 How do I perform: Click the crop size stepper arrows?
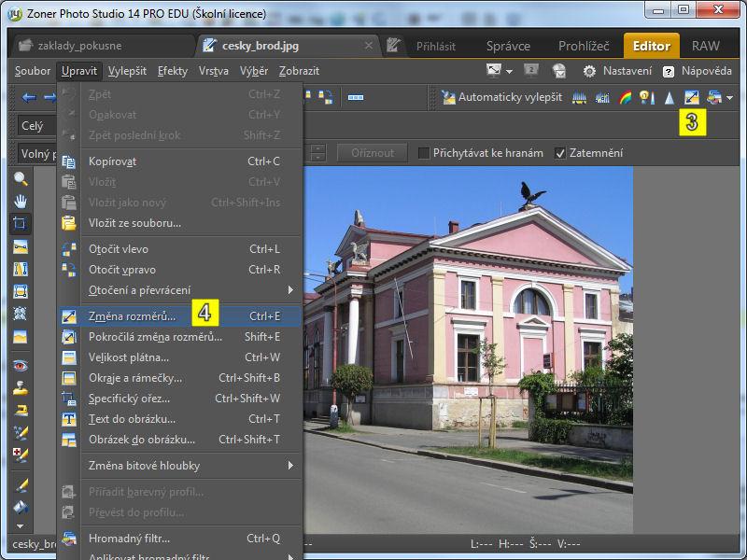(317, 153)
